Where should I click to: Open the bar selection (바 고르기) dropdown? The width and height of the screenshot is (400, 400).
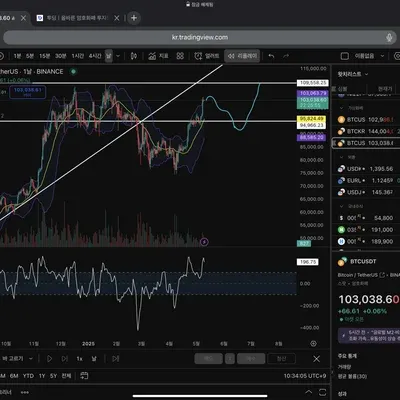(x=17, y=359)
